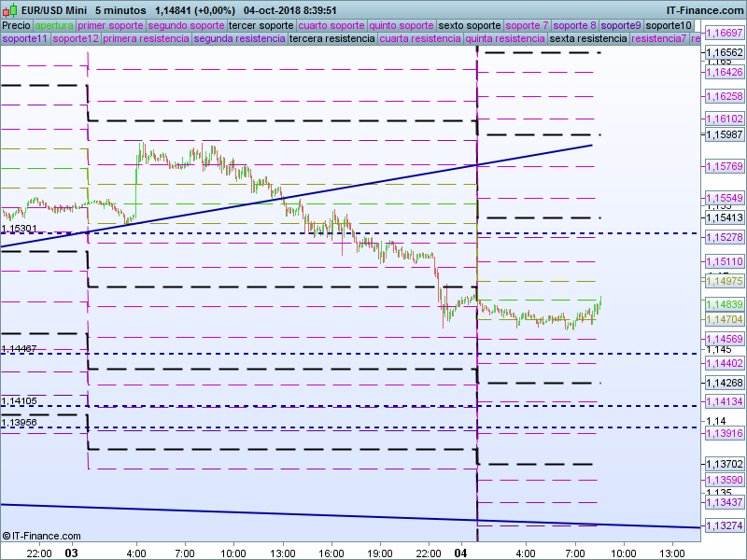Select the resistencia7 legend label
747x560 pixels.
(659, 38)
